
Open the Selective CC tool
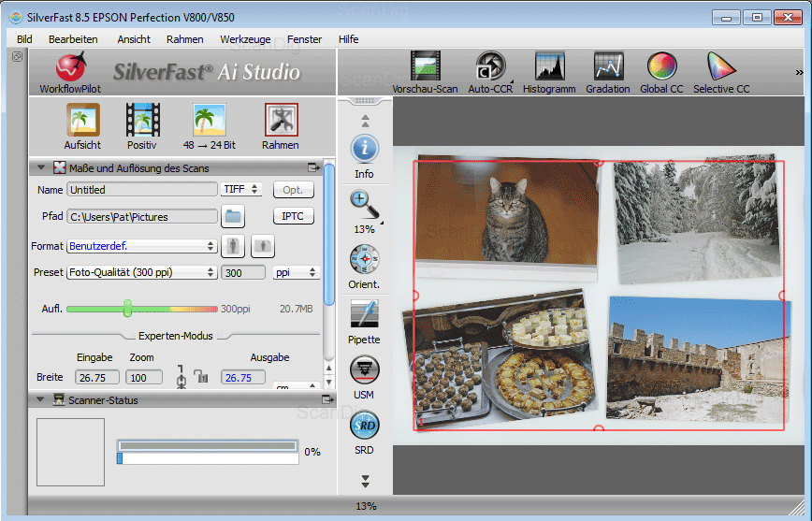point(721,66)
